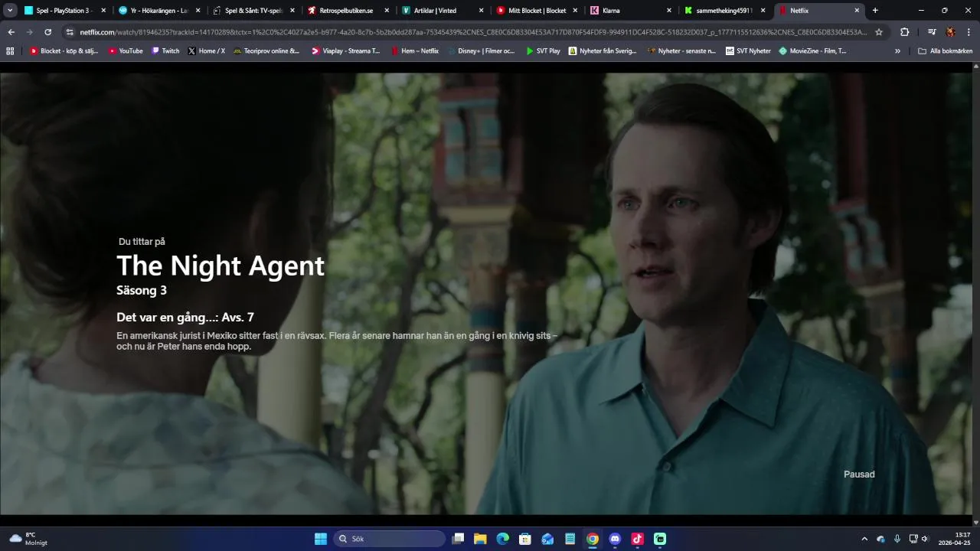The width and height of the screenshot is (980, 551).
Task: Open the Extensions puzzle icon
Action: (905, 32)
